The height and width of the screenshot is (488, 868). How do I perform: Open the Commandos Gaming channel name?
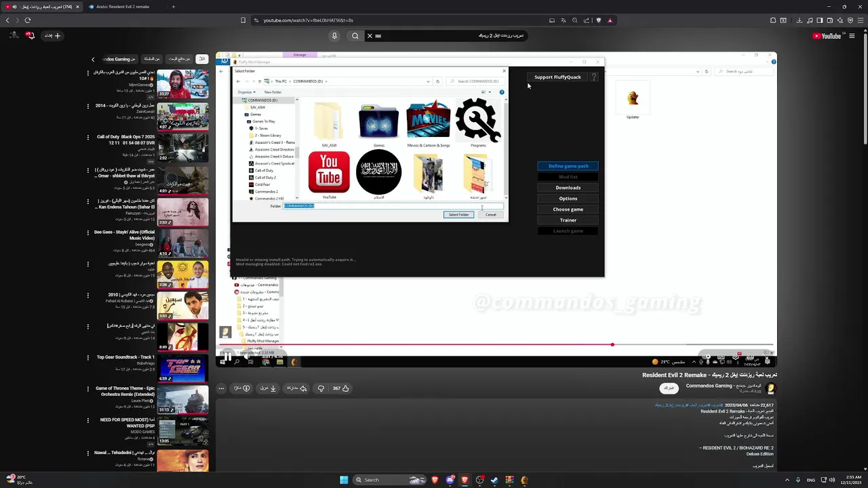pos(724,386)
